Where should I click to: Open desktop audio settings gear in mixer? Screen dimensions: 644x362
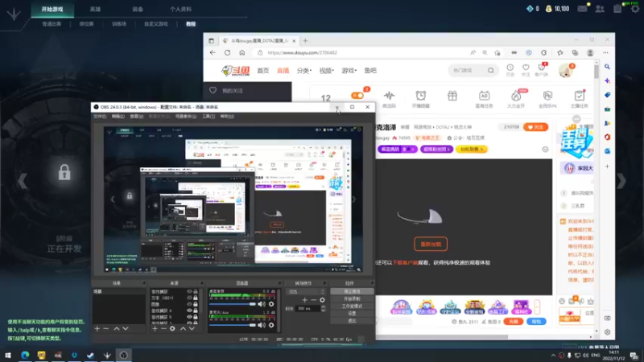(271, 304)
